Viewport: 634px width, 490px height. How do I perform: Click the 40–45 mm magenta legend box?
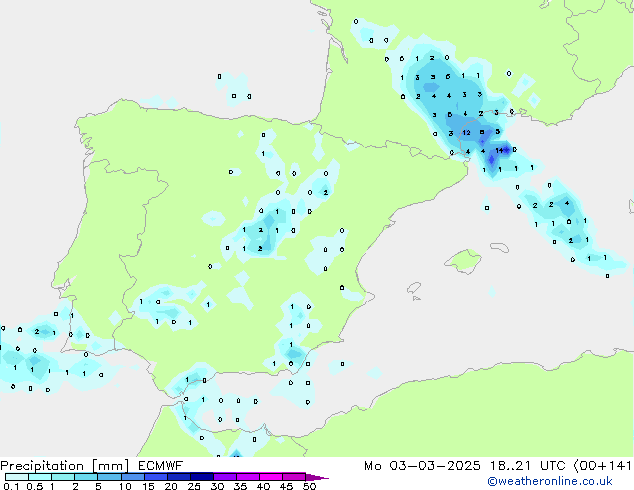[x=271, y=477]
